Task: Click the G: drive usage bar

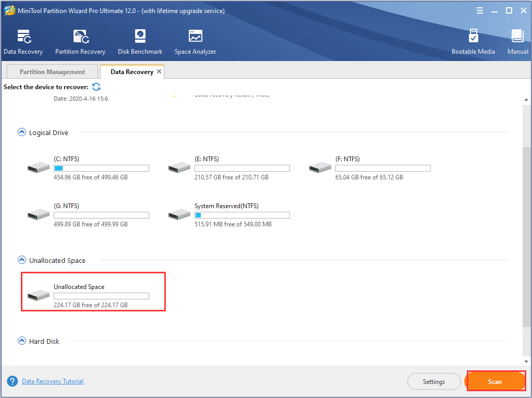Action: pos(102,215)
